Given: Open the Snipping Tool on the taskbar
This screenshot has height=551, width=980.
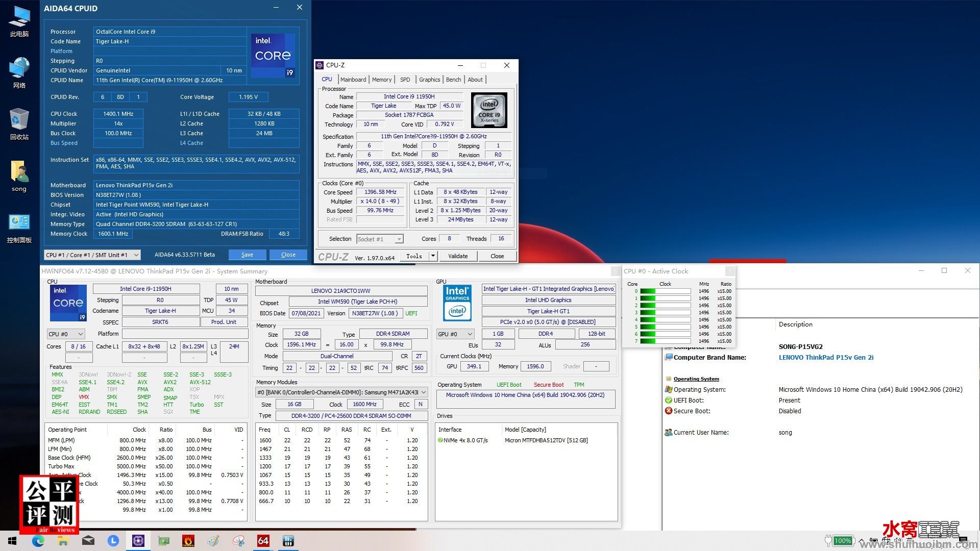Looking at the screenshot, I should coord(238,541).
